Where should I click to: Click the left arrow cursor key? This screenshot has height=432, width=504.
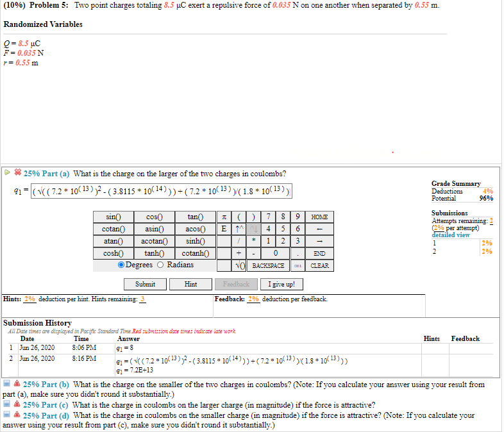319,229
